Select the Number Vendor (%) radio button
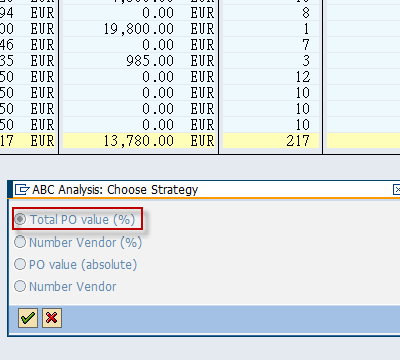400x360 pixels. pos(20,242)
